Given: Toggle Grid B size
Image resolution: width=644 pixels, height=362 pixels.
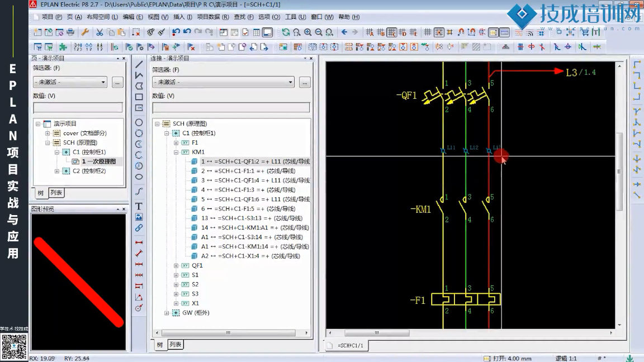Looking at the screenshot, I should (x=381, y=32).
